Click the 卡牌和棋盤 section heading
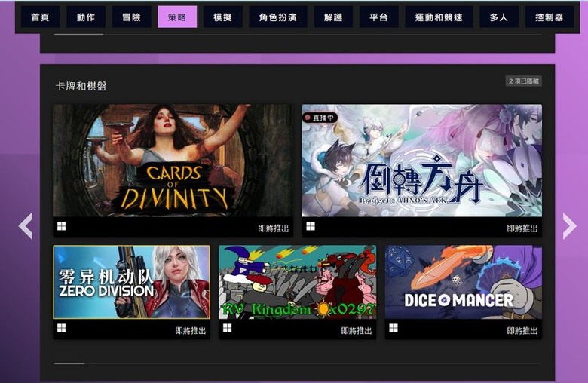This screenshot has width=588, height=383. click(x=81, y=86)
